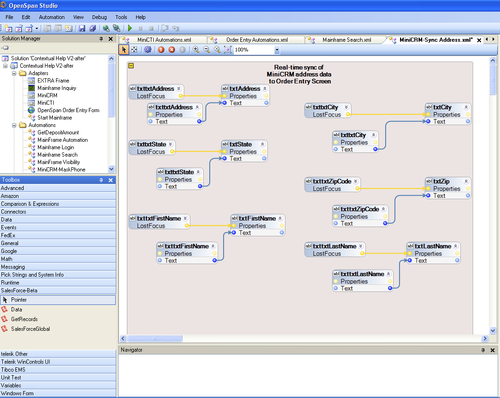The height and width of the screenshot is (398, 500).
Task: Click the Save icon in main toolbar
Action: (x=82, y=29)
